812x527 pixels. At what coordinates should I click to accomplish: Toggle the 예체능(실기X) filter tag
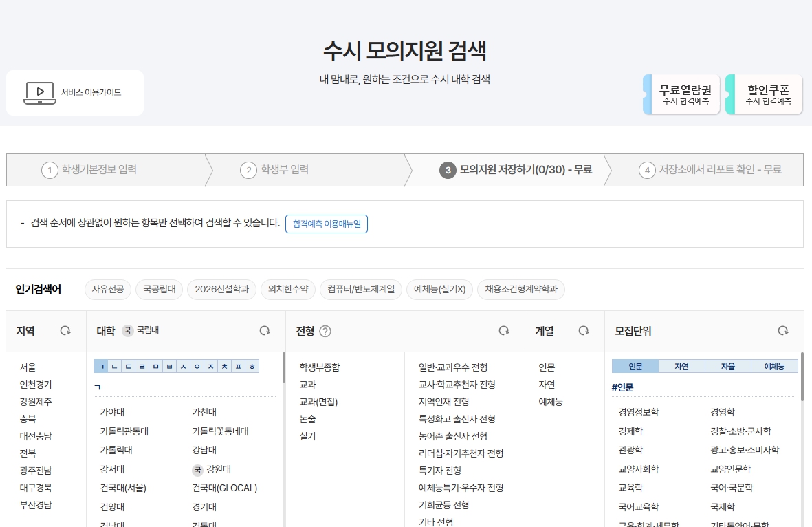click(439, 290)
